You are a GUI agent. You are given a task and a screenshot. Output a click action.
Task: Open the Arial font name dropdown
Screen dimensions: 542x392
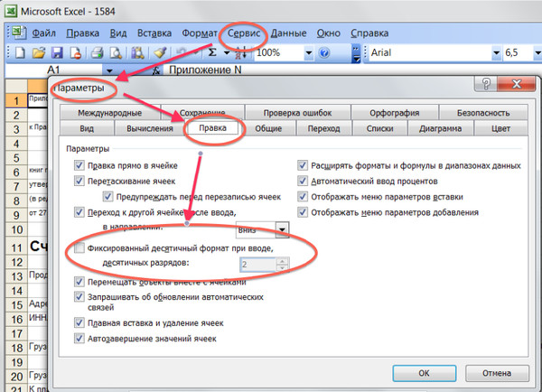click(x=496, y=53)
